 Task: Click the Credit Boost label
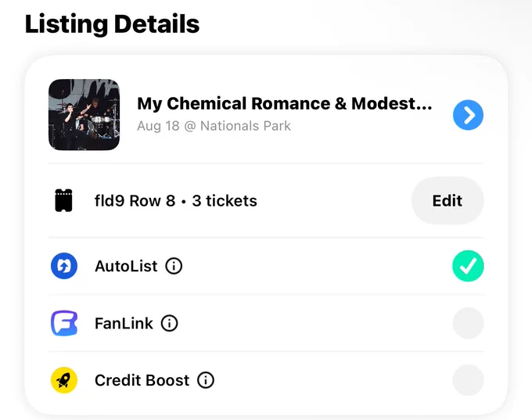click(142, 380)
